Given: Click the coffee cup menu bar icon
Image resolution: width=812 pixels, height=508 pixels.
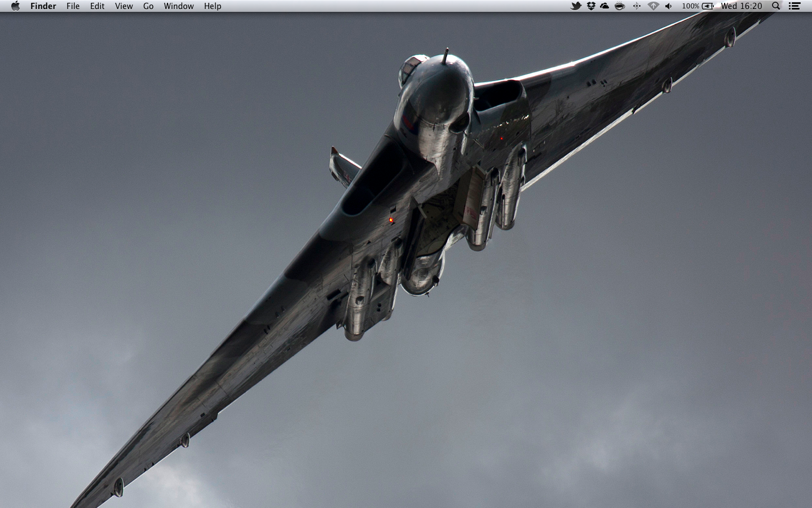Looking at the screenshot, I should coord(620,6).
